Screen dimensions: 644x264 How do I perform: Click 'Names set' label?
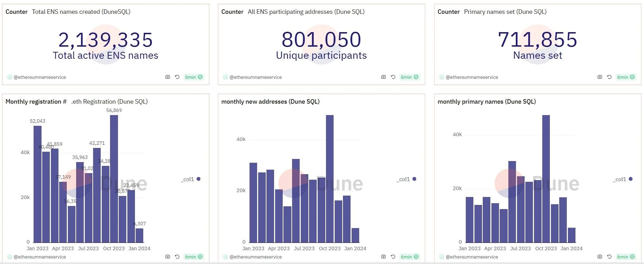[x=537, y=56]
